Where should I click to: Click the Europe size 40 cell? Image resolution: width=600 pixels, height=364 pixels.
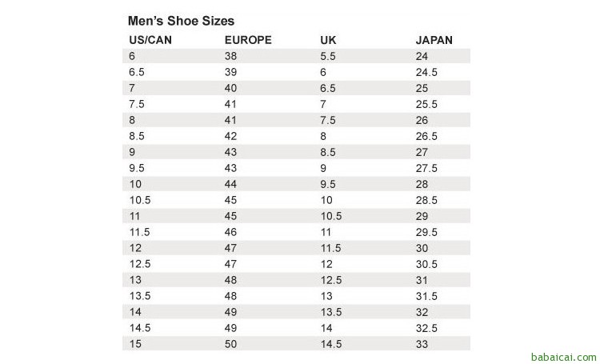[x=231, y=88]
